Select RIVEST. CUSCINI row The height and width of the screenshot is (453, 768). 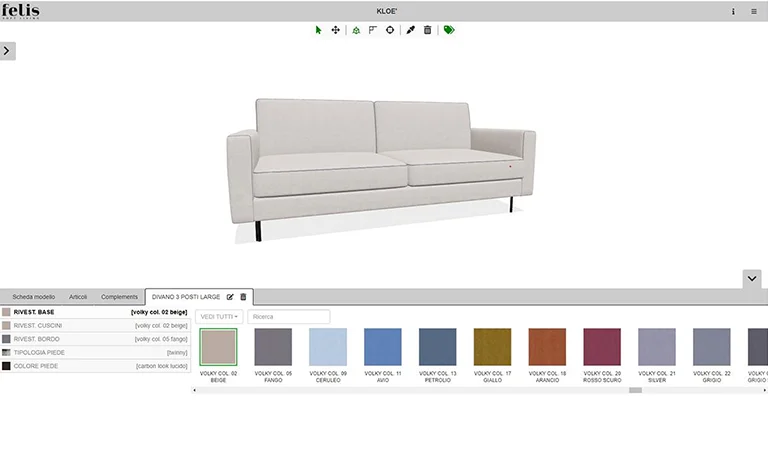tap(95, 326)
